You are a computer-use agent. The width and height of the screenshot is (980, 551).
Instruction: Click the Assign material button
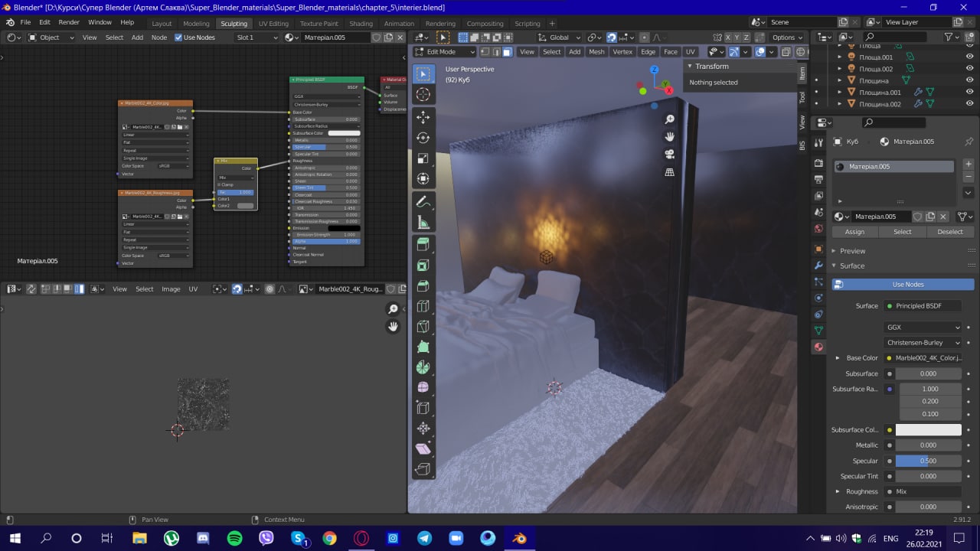click(854, 232)
